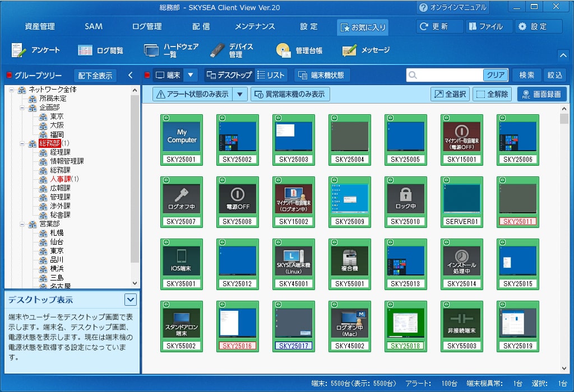Open the ハードウェア一覧 hardware list
The height and width of the screenshot is (392, 574).
point(172,50)
